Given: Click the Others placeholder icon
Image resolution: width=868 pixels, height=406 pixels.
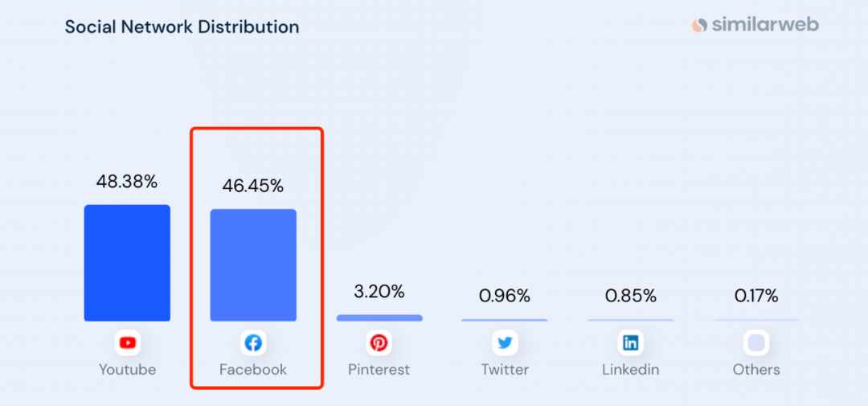Looking at the screenshot, I should click(756, 343).
